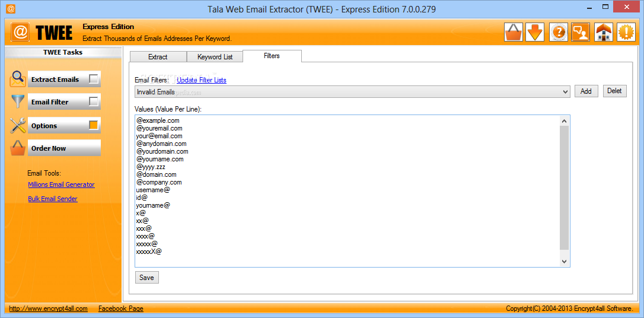644x318 pixels.
Task: Click the support chat person icon
Action: pyautogui.click(x=581, y=32)
